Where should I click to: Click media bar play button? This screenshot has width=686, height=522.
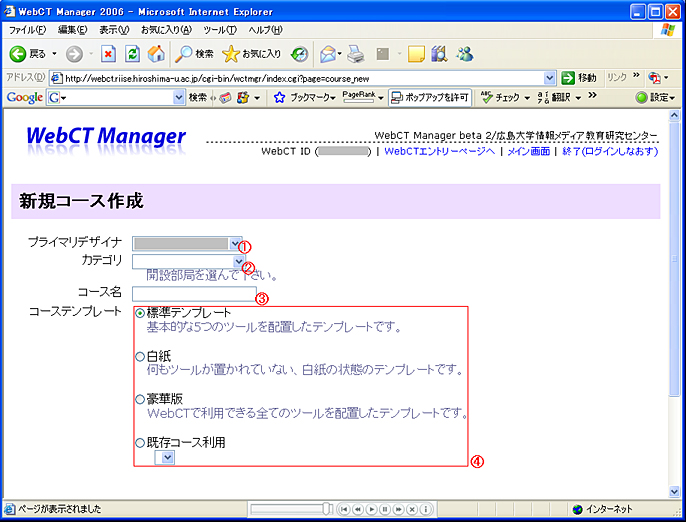tap(371, 509)
